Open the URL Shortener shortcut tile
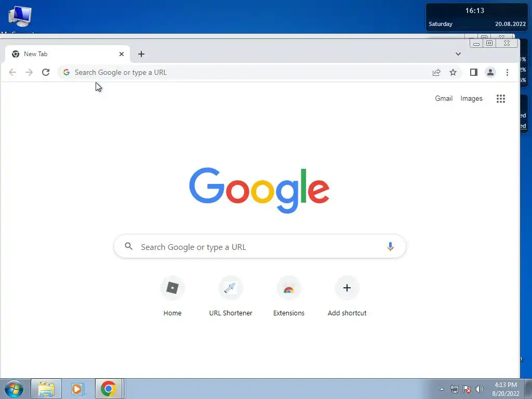 click(x=231, y=296)
